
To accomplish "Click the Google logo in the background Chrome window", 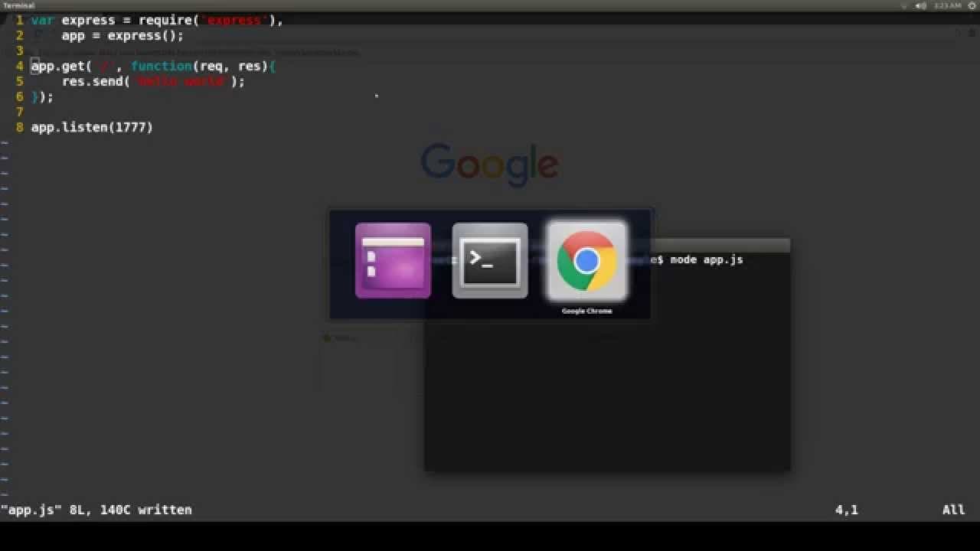I will pos(489,164).
